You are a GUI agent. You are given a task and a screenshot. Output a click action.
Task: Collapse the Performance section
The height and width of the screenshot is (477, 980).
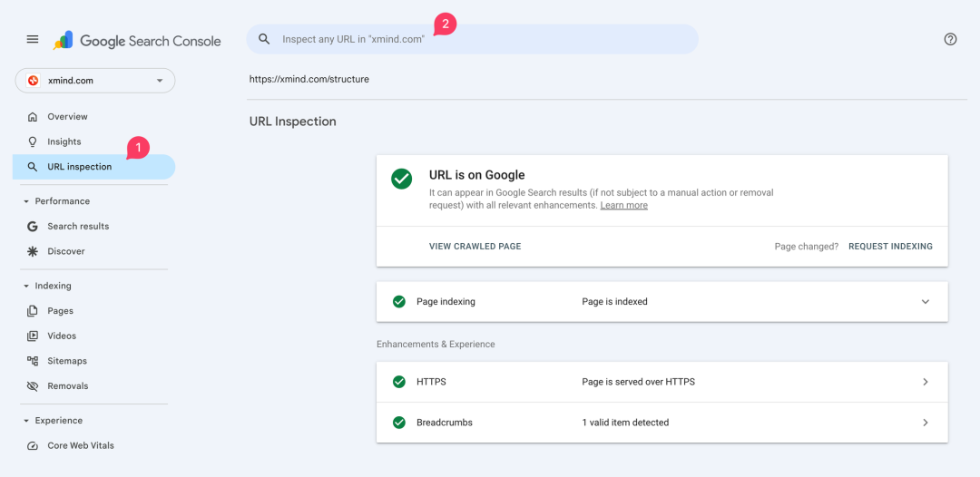click(x=26, y=201)
